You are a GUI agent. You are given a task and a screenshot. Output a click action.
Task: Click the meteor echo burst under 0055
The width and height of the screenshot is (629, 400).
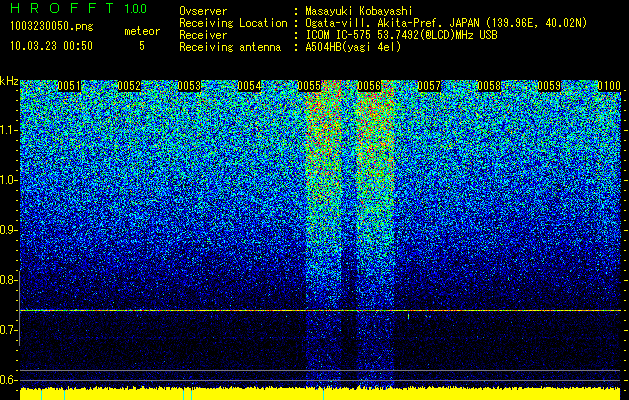coord(323,235)
